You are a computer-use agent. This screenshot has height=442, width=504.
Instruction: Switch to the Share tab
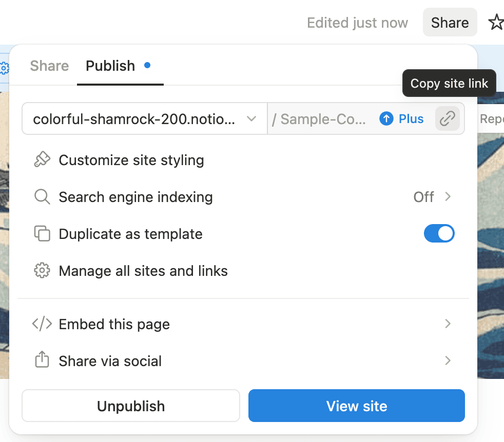point(49,66)
